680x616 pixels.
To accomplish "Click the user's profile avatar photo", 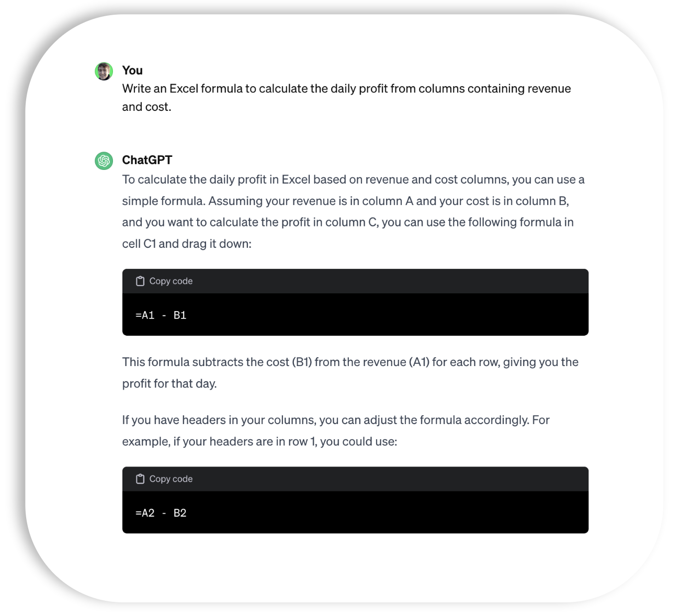I will click(104, 72).
